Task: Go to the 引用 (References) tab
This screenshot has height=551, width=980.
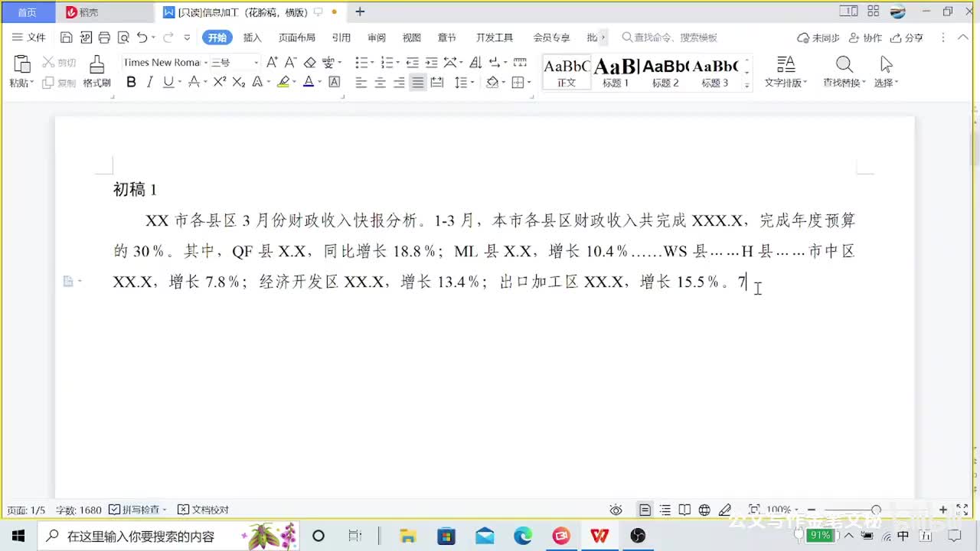Action: tap(341, 37)
